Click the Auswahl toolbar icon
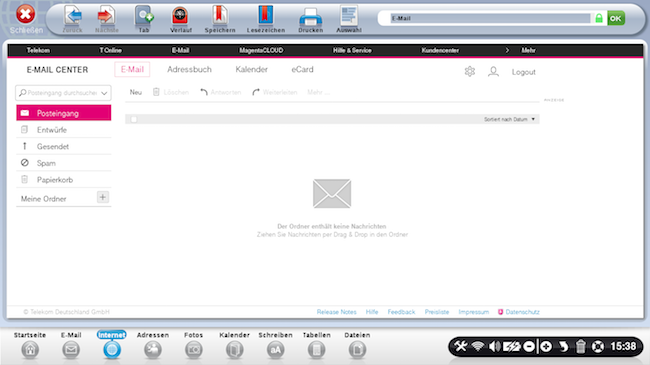Viewport: 650px width, 365px height. click(349, 16)
